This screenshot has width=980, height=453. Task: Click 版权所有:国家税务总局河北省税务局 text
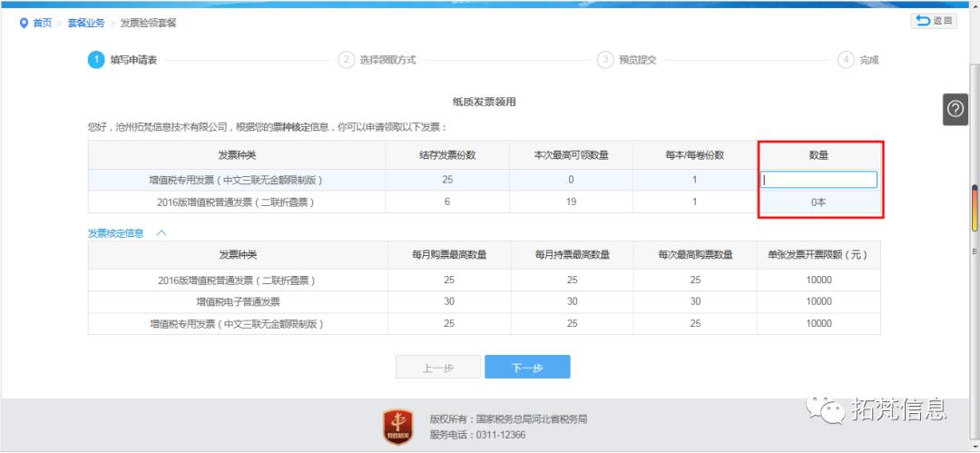click(x=508, y=419)
